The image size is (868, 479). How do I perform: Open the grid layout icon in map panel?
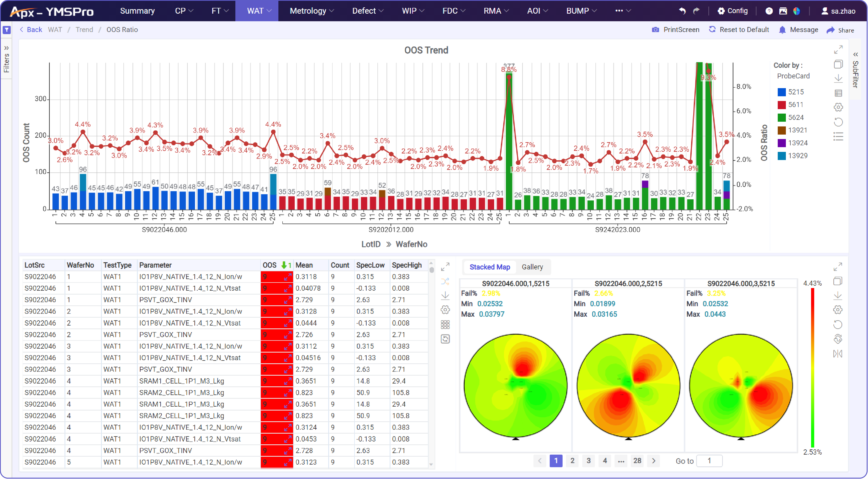[x=446, y=324]
